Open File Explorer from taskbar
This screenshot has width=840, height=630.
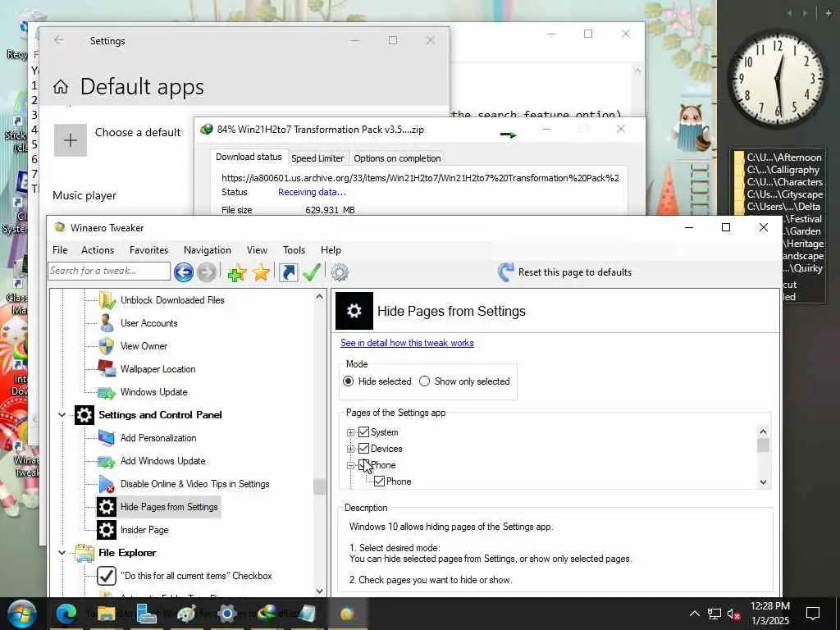pyautogui.click(x=106, y=614)
